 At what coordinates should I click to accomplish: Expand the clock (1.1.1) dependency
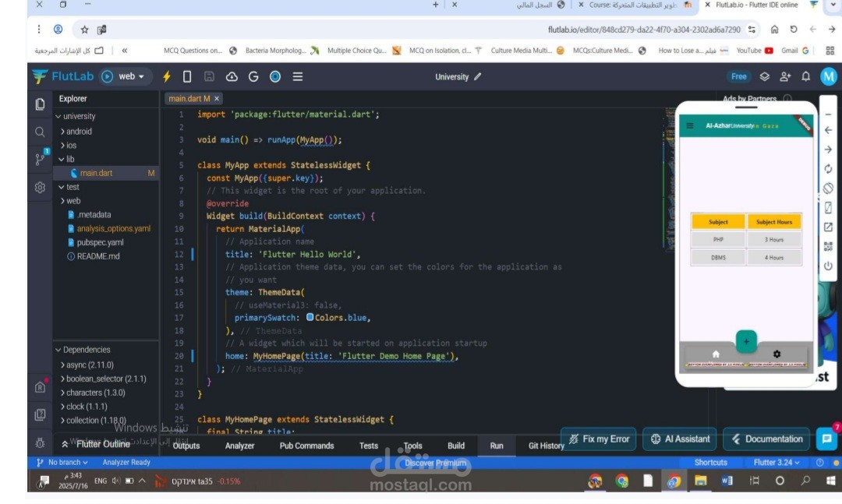[x=83, y=407]
